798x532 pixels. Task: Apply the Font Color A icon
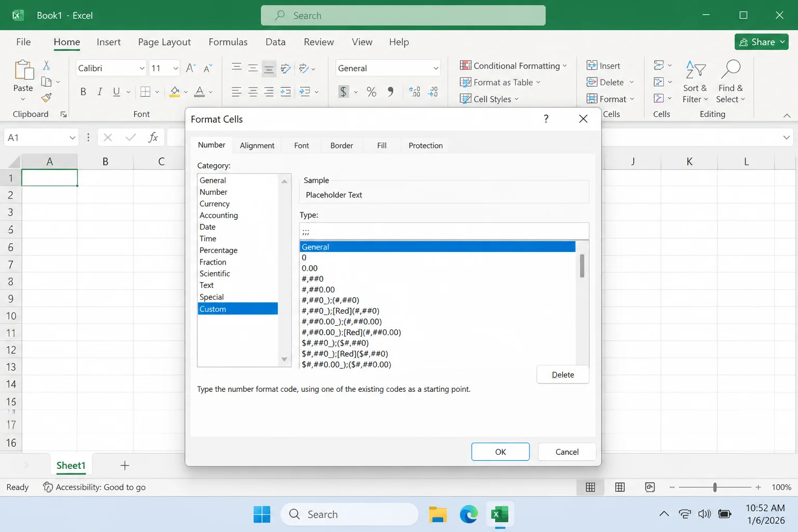[199, 92]
